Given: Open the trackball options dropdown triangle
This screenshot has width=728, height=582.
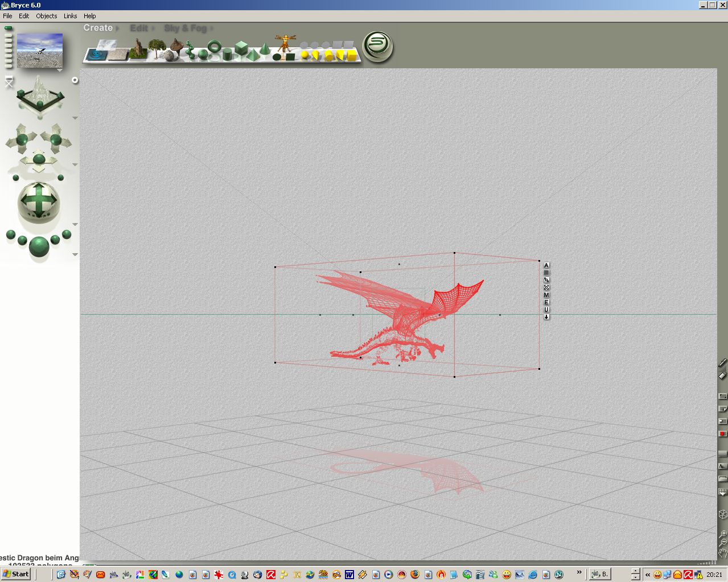Looking at the screenshot, I should tap(75, 224).
